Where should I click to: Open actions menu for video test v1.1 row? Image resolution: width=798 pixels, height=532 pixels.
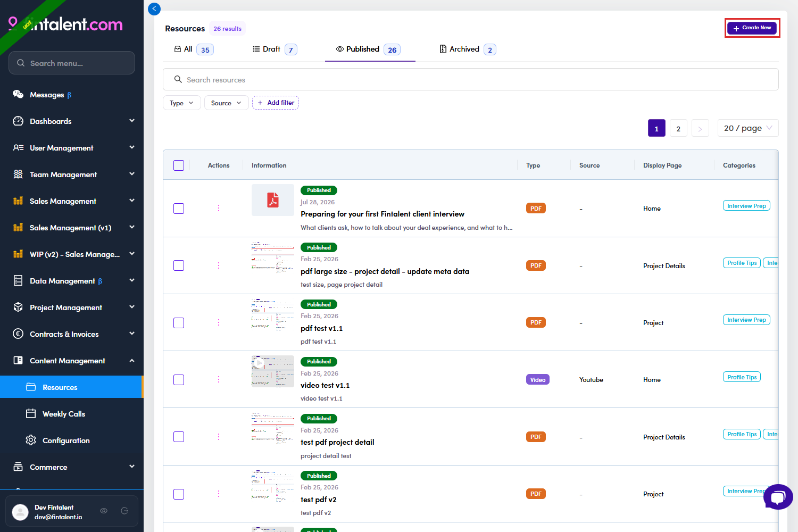219,379
